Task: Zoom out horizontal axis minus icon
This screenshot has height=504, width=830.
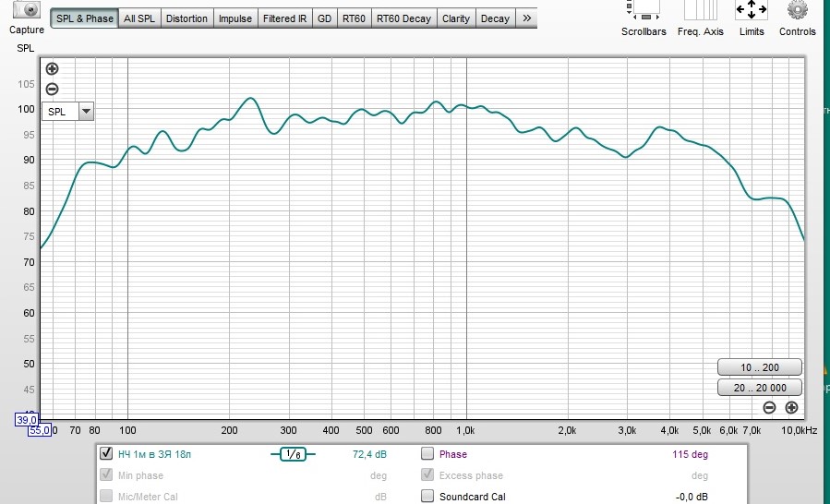Action: [770, 407]
